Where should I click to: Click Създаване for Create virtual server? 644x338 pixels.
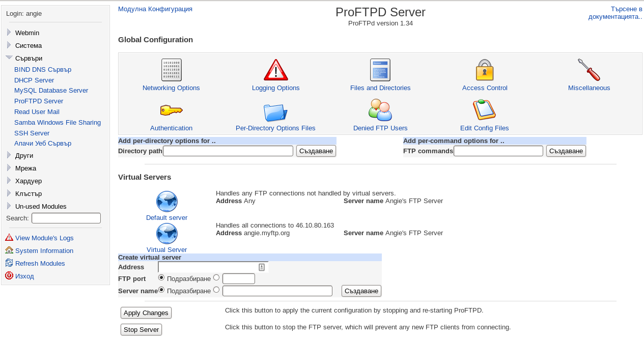pos(361,291)
